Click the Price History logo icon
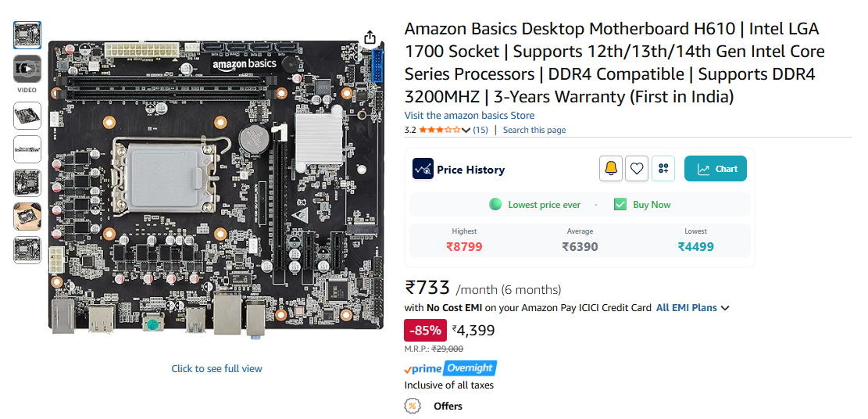 tap(423, 169)
